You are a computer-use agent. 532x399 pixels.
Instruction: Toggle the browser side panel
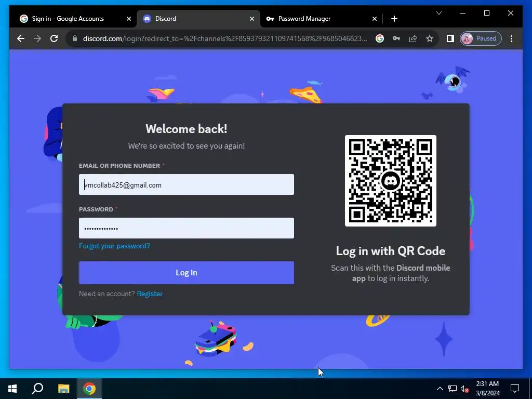pos(450,38)
